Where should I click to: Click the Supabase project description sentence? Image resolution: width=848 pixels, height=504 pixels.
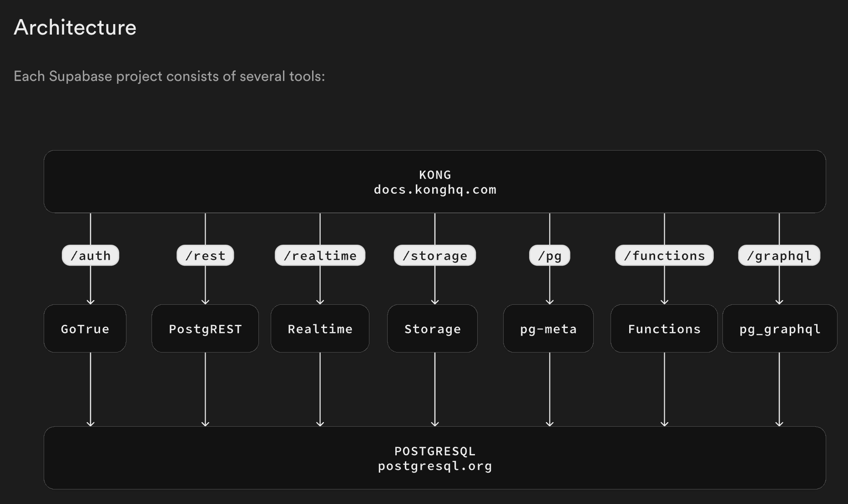coord(169,76)
